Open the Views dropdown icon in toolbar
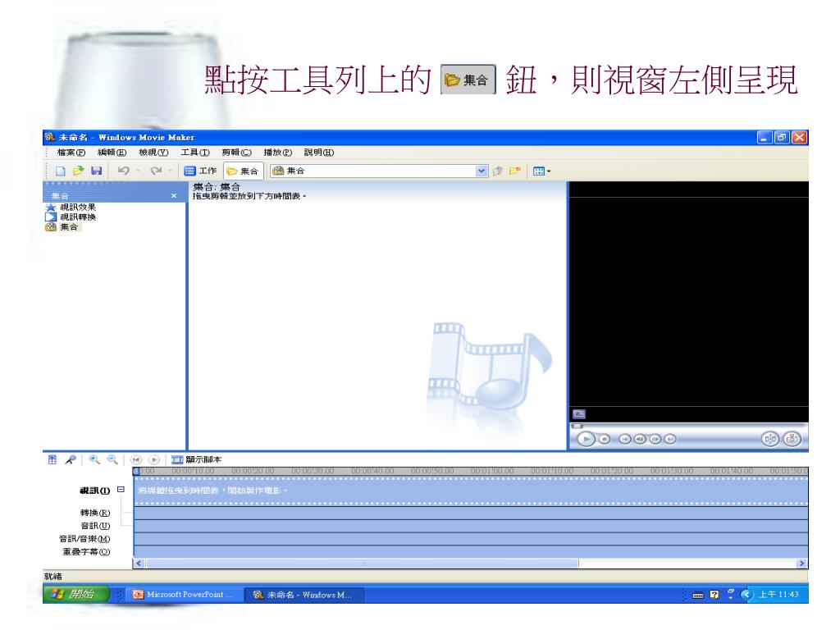Image resolution: width=840 pixels, height=630 pixels. point(541,171)
